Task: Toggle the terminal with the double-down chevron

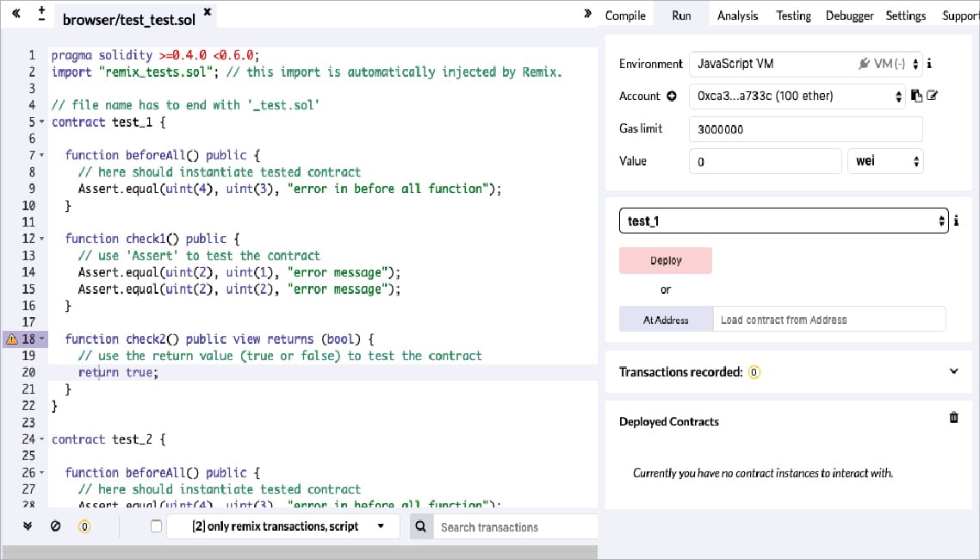Action: click(x=28, y=526)
